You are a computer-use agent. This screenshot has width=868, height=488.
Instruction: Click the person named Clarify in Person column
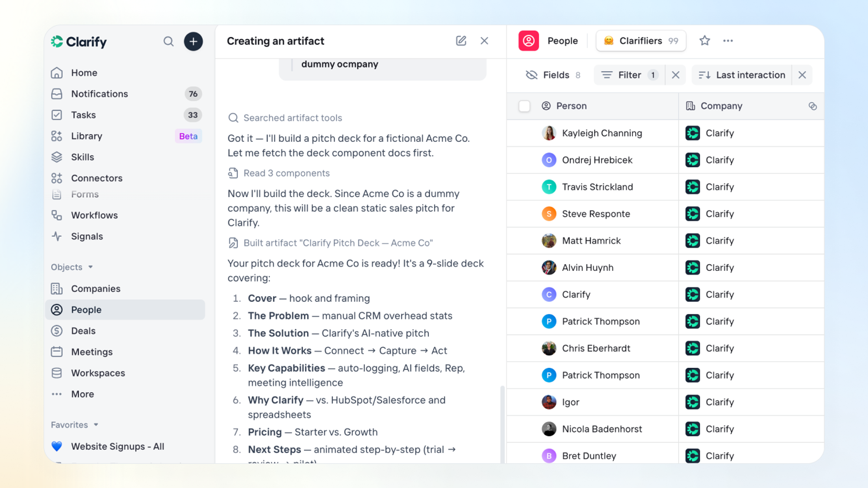[x=576, y=295]
